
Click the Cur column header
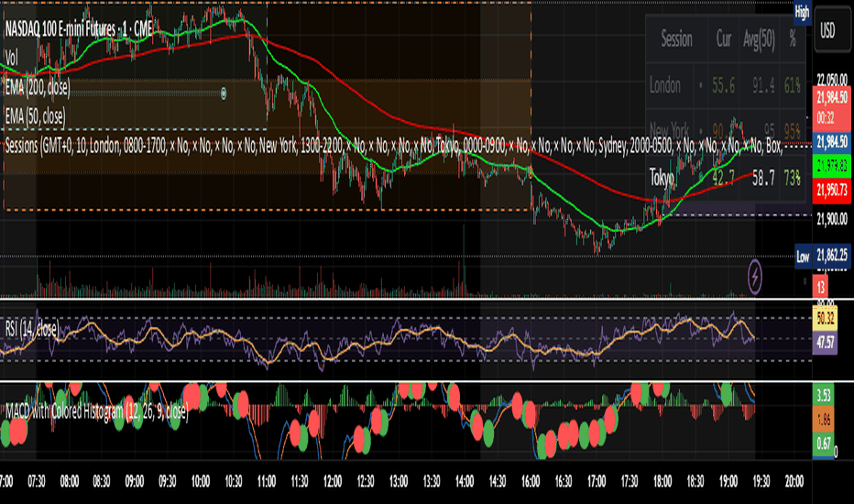pos(723,39)
